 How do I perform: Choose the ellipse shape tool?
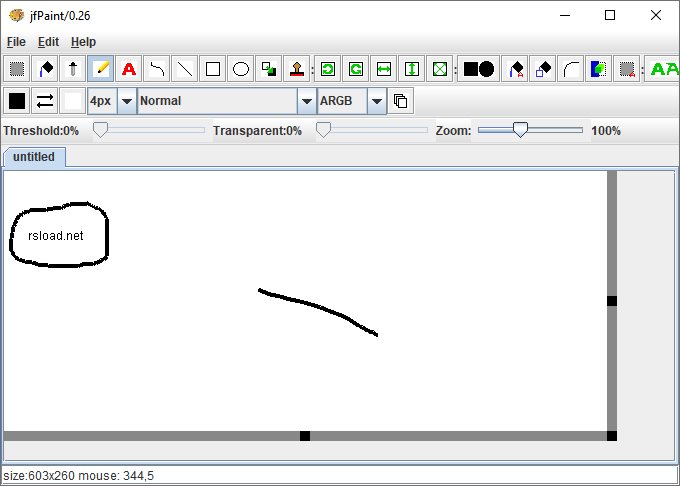pos(241,69)
